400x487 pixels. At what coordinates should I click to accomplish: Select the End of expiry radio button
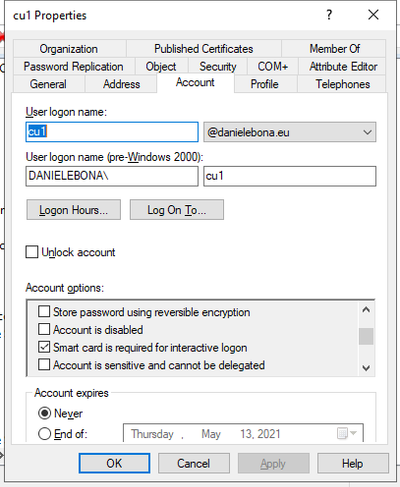coord(44,434)
